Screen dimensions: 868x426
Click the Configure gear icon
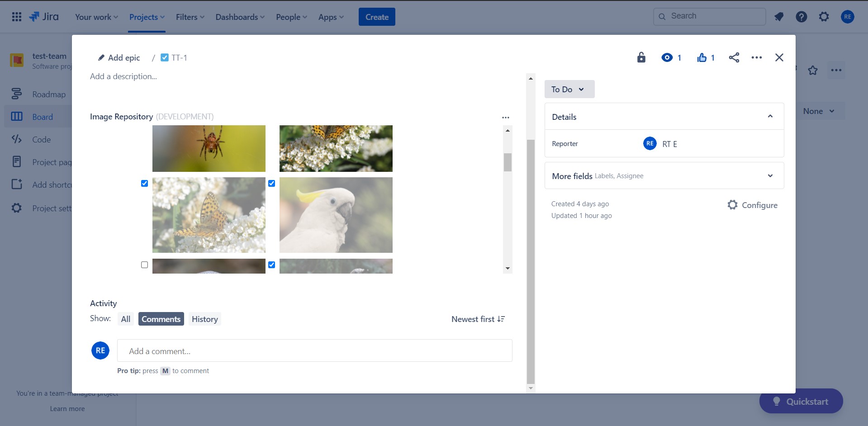point(732,205)
